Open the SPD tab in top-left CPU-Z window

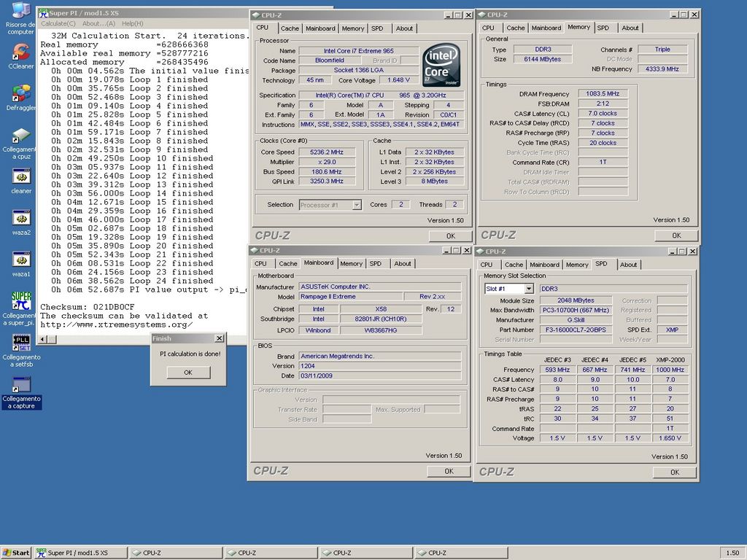[377, 28]
